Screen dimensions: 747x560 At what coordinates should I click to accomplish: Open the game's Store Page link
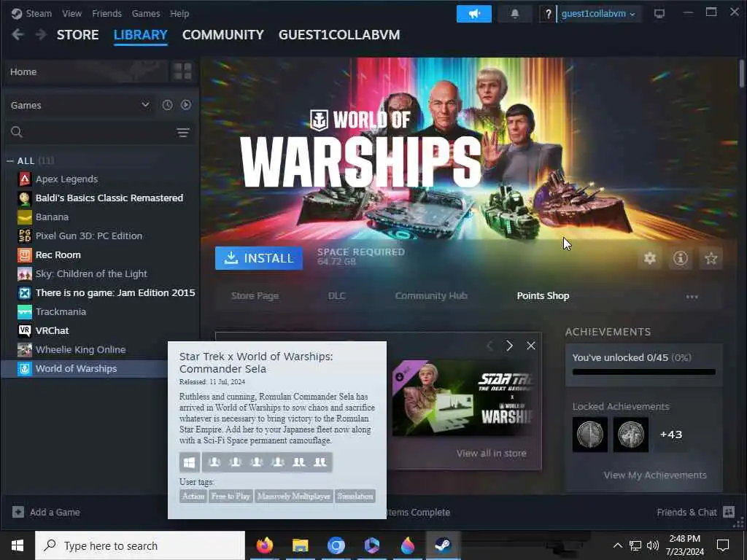coord(255,296)
